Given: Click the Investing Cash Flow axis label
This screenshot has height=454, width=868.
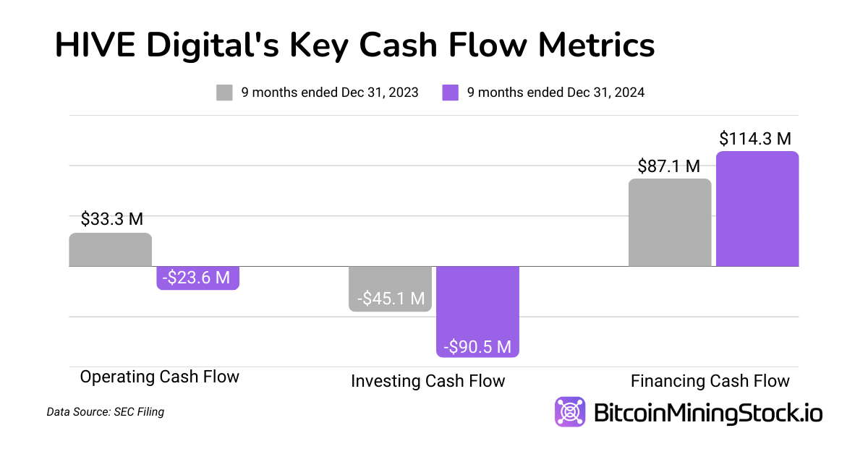Looking at the screenshot, I should click(427, 381).
